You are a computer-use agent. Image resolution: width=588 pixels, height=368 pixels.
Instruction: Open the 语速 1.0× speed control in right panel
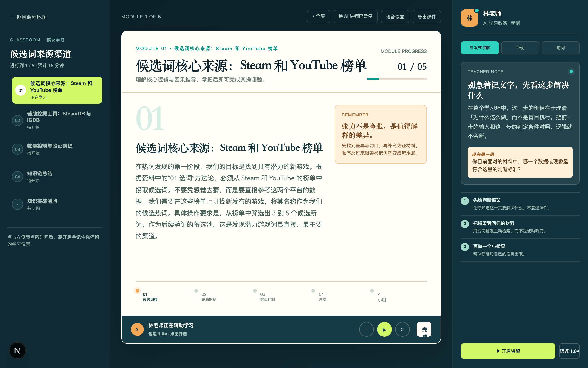tap(569, 351)
